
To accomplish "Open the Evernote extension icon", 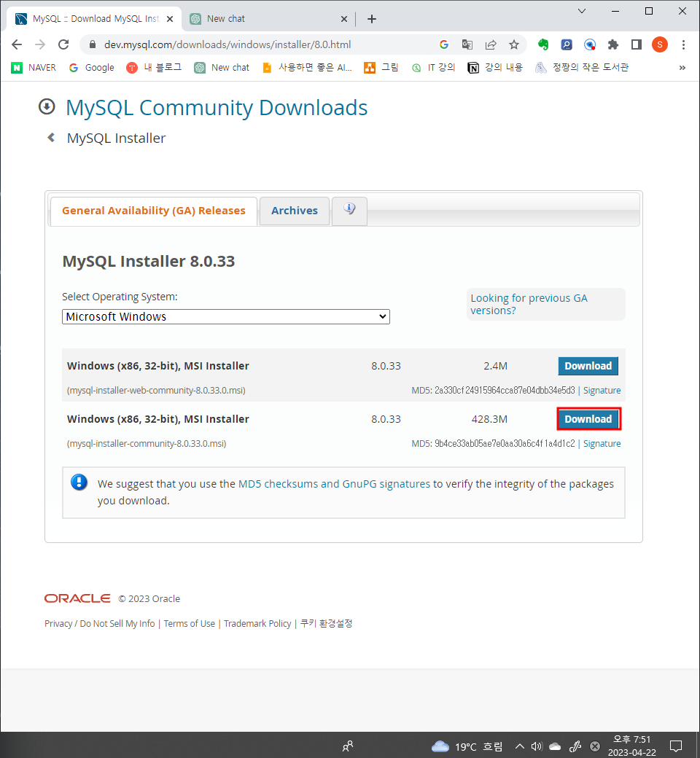I will pyautogui.click(x=543, y=44).
